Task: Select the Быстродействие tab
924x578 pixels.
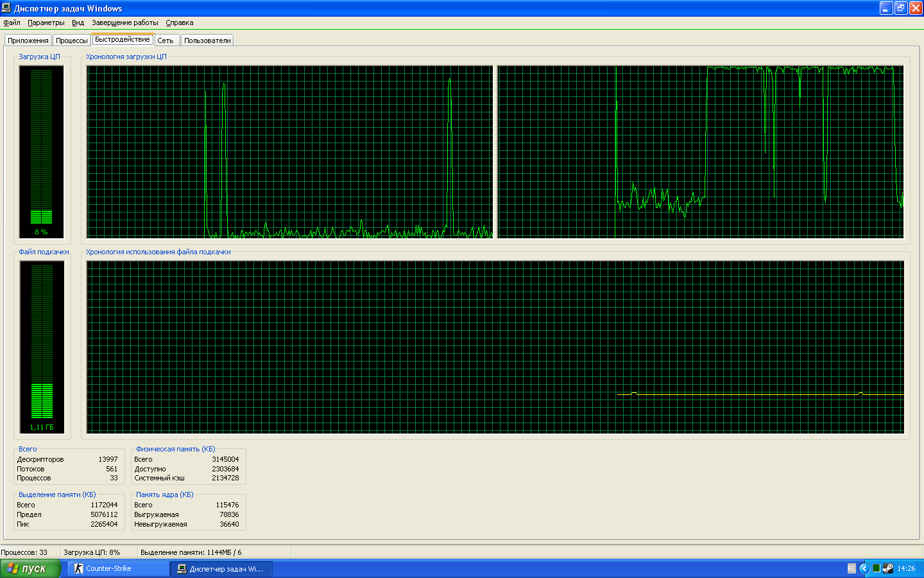Action: (x=123, y=39)
